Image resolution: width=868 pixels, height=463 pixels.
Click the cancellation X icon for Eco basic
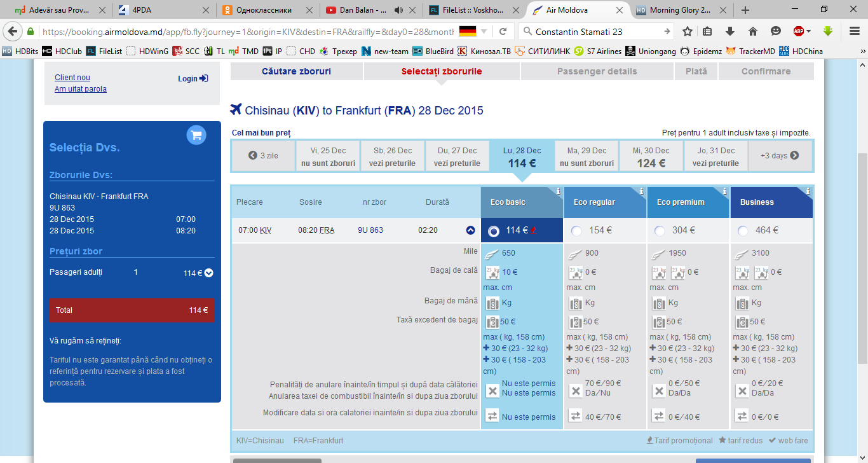coord(492,390)
